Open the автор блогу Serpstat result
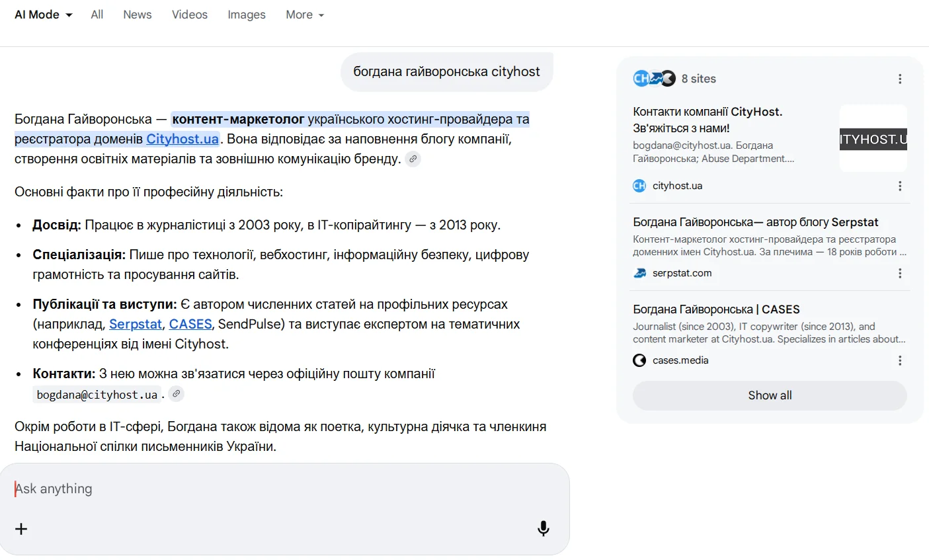The height and width of the screenshot is (560, 929). click(756, 222)
